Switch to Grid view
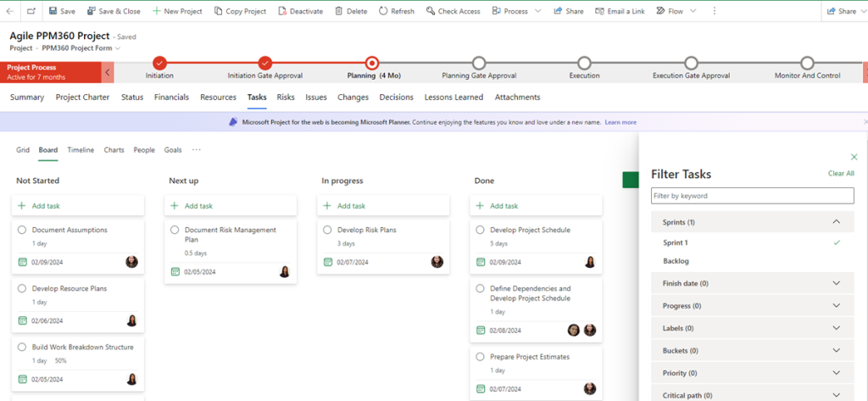 [23, 149]
